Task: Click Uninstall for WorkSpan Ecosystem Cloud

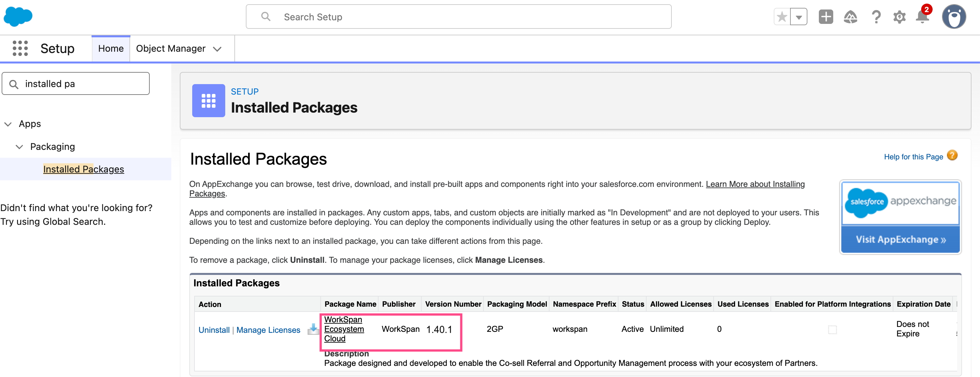Action: (x=214, y=330)
